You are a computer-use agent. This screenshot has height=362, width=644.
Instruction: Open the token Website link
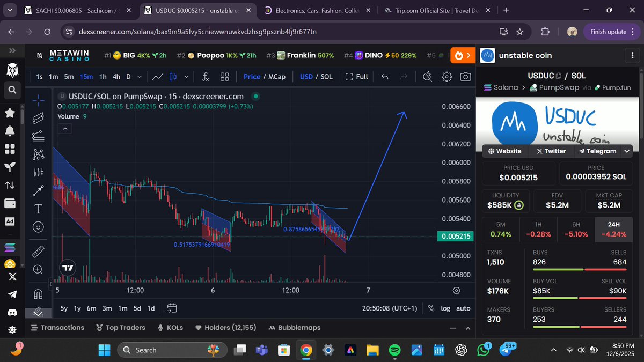pos(505,151)
